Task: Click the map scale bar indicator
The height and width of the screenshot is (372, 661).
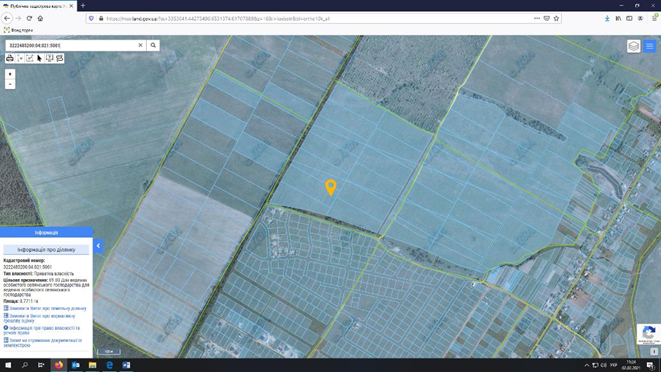Action: (x=109, y=351)
